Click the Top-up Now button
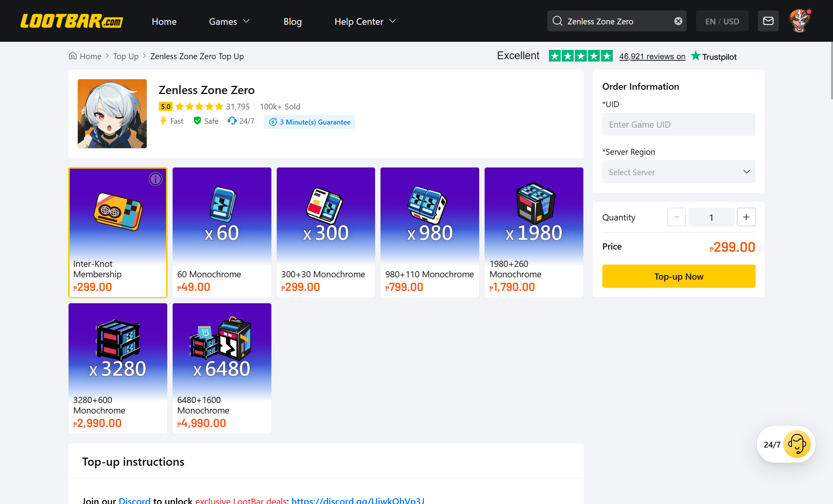The width and height of the screenshot is (833, 504). [679, 276]
